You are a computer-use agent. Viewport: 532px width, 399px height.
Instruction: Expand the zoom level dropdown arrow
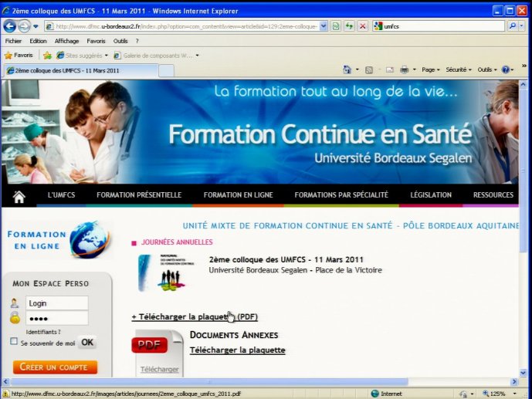[x=515, y=394]
